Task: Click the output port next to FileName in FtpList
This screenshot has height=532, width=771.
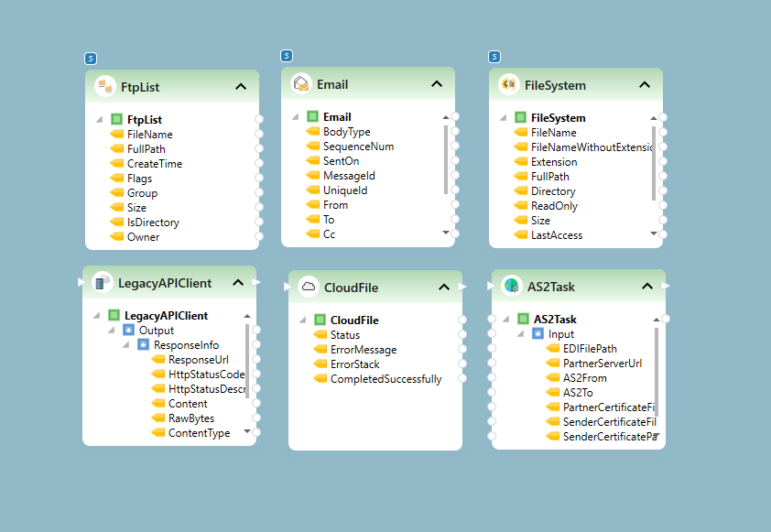Action: pos(259,134)
